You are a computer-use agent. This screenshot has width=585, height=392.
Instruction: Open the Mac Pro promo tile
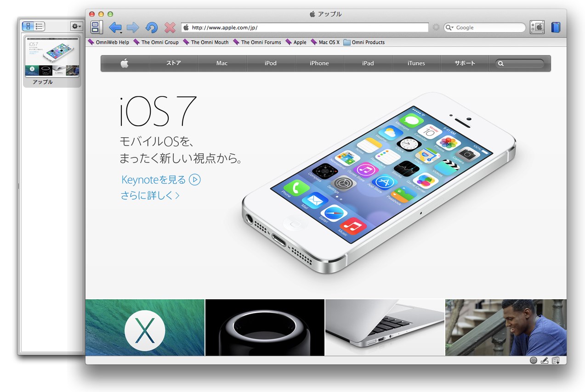coord(265,327)
